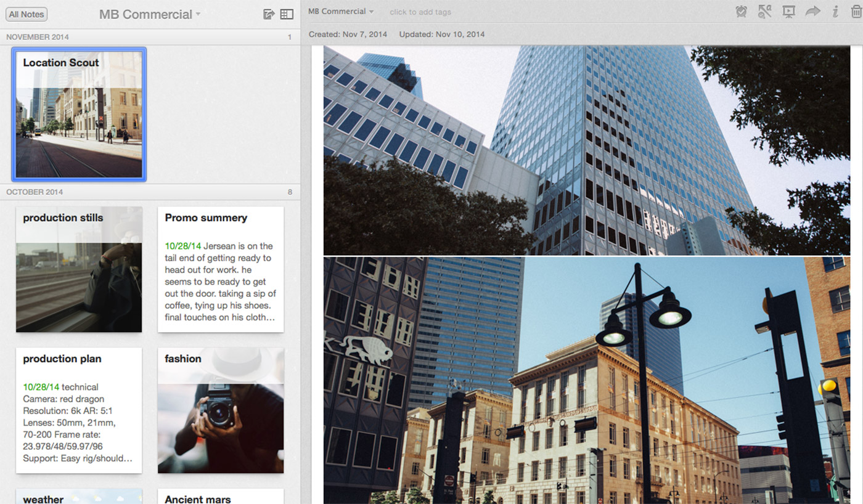The image size is (863, 504).
Task: Open the MB Commercial notebook title dropdown
Action: (150, 14)
